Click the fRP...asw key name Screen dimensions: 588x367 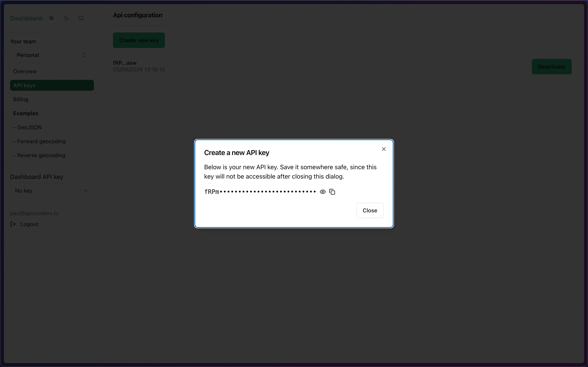(x=125, y=63)
